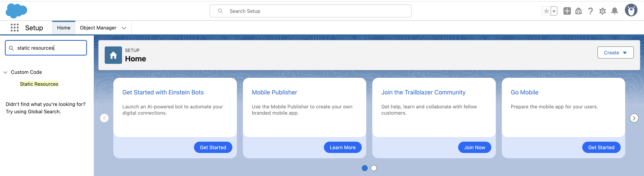Open the App Launcher grid icon

15,28
